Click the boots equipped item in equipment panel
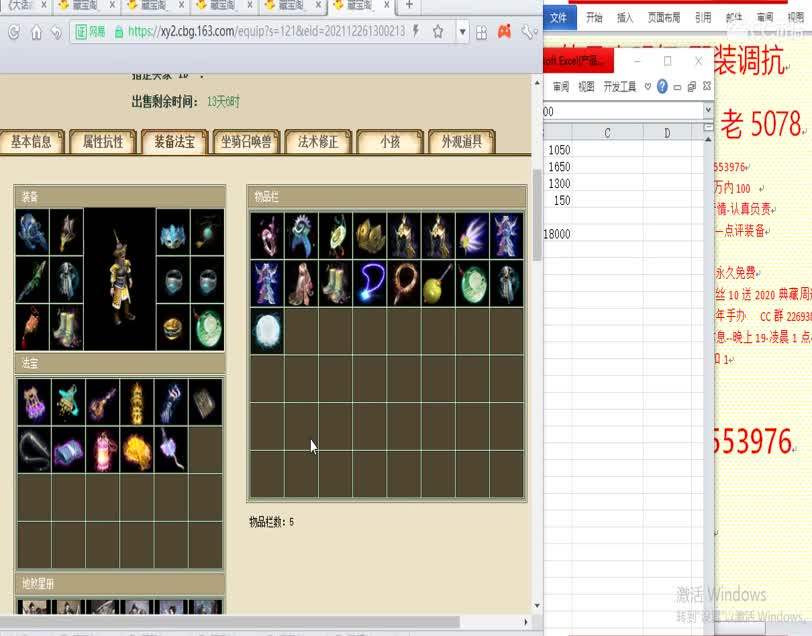The height and width of the screenshot is (636, 812). pos(67,328)
